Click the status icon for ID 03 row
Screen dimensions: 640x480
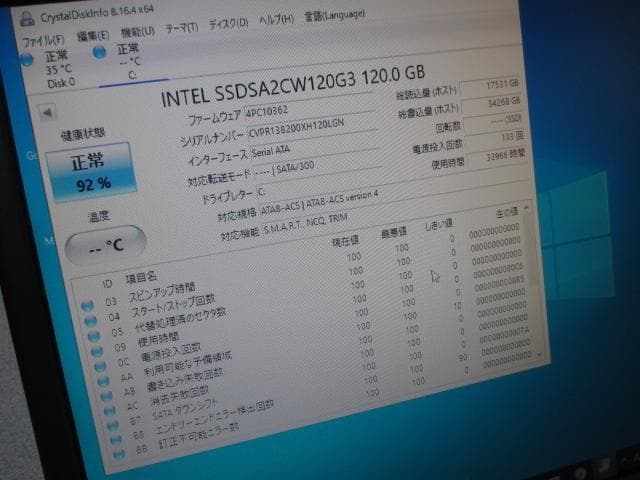(x=87, y=306)
